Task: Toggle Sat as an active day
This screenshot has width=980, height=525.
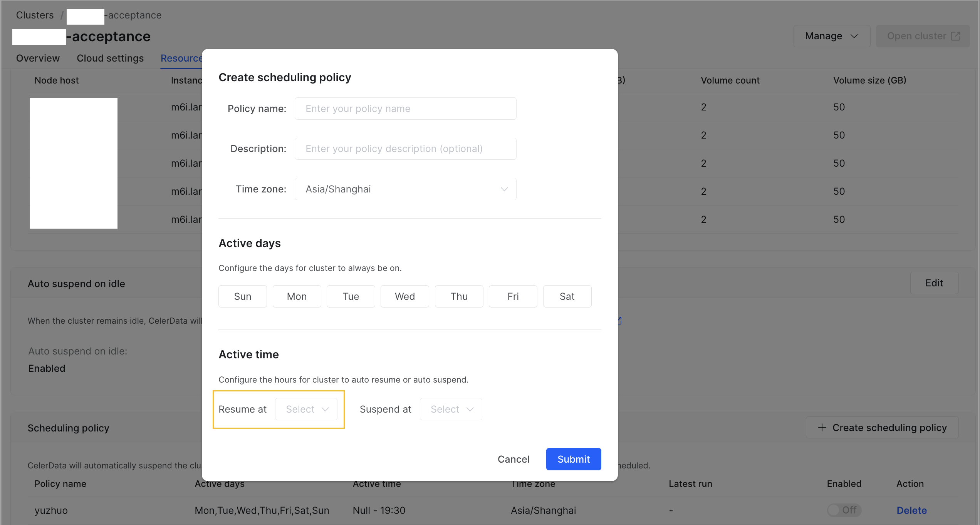Action: (567, 296)
